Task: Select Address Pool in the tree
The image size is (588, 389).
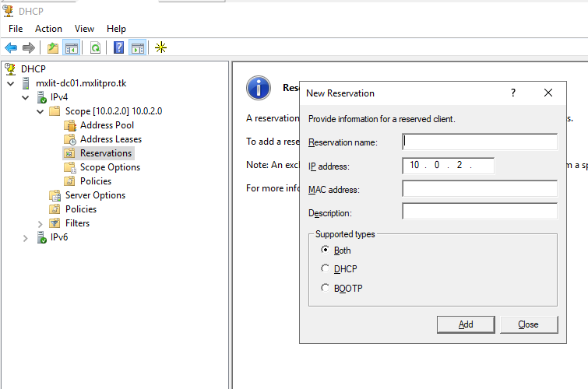Action: tap(107, 125)
